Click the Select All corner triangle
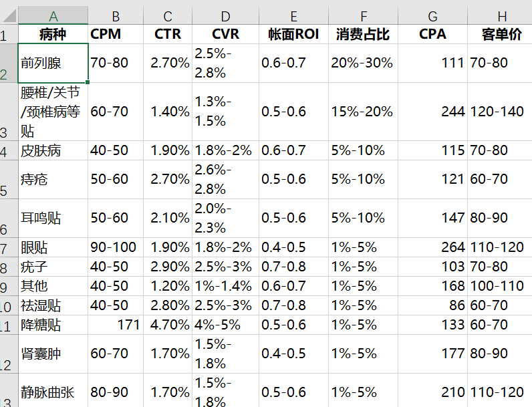This screenshot has height=407, width=532. tap(9, 15)
